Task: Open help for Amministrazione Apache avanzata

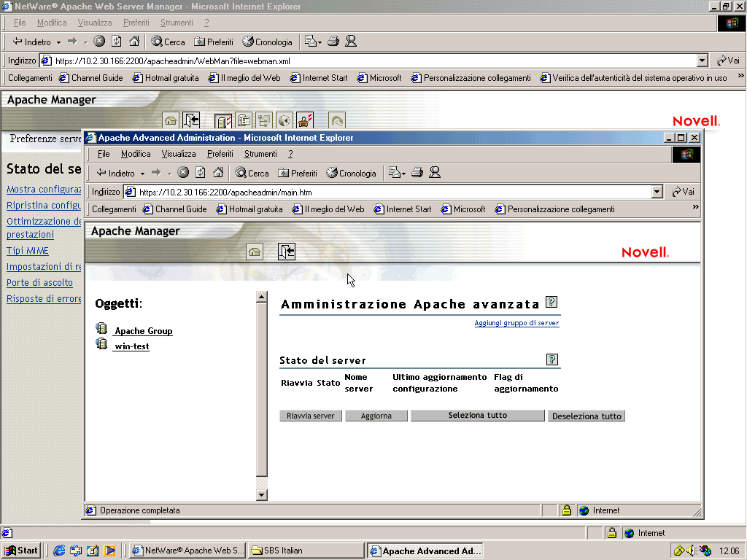Action: tap(552, 302)
